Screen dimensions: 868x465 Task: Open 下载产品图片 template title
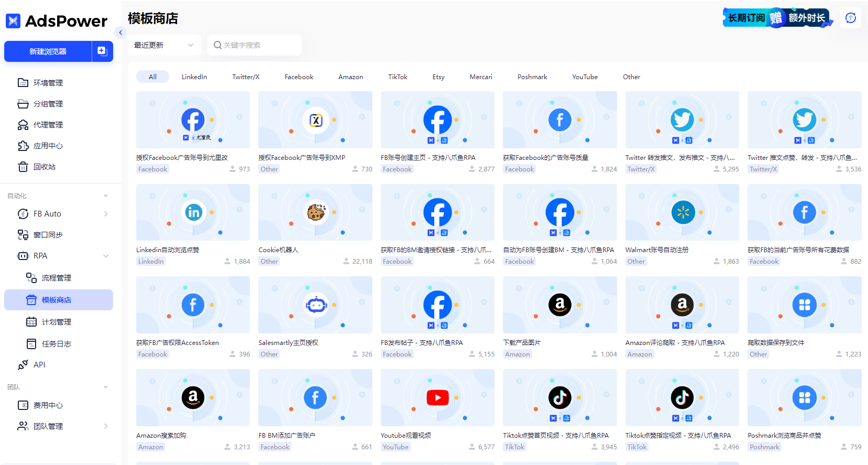522,342
